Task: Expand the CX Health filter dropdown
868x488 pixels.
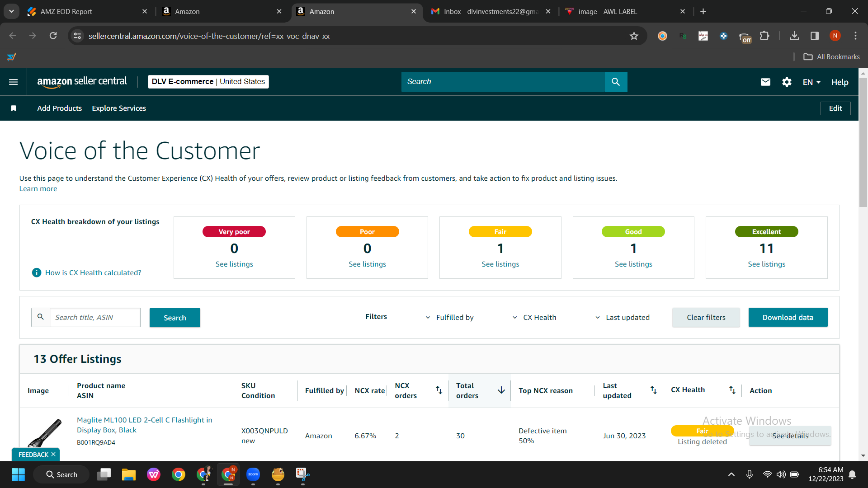Action: pyautogui.click(x=534, y=318)
